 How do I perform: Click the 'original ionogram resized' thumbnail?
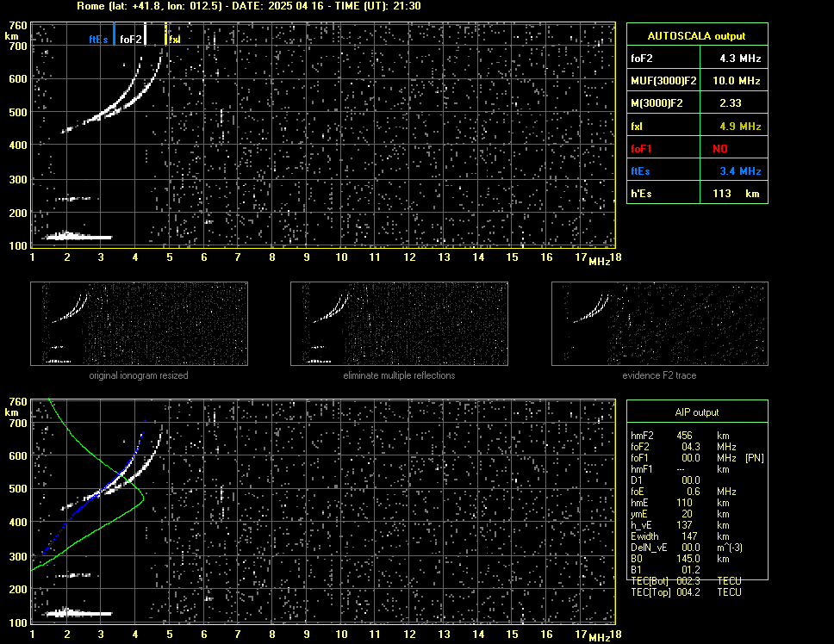pos(139,324)
